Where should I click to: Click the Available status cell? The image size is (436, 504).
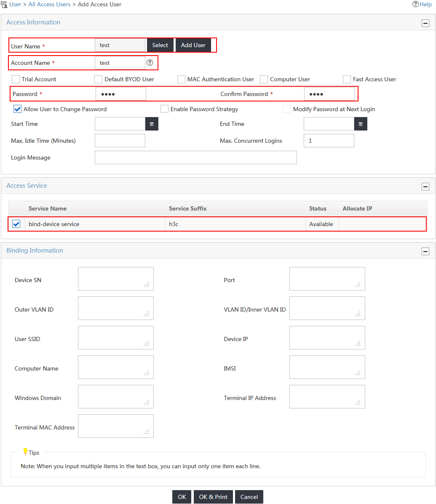tap(322, 224)
